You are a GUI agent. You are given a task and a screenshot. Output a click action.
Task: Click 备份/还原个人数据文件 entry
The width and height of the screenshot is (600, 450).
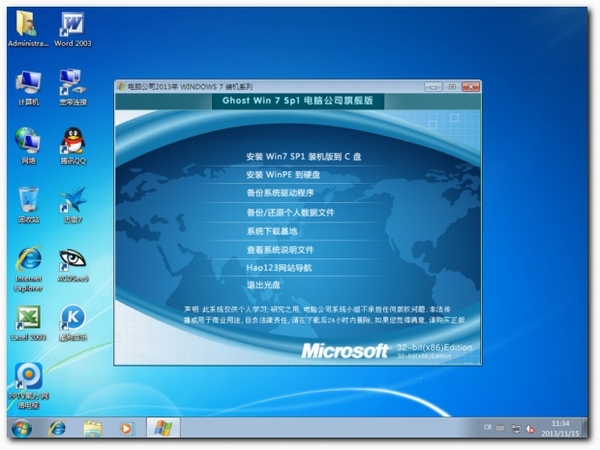290,212
